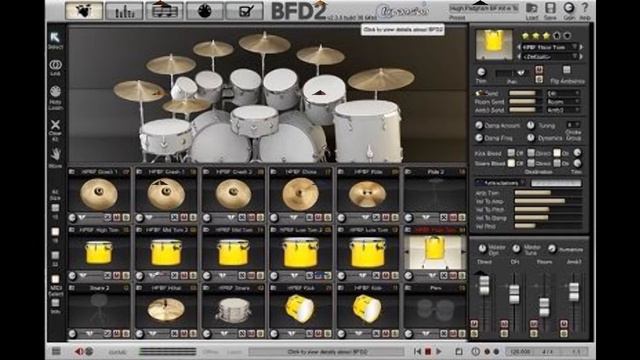Click the Master Tune knob
Image resolution: width=640 pixels, height=360 pixels.
516,249
